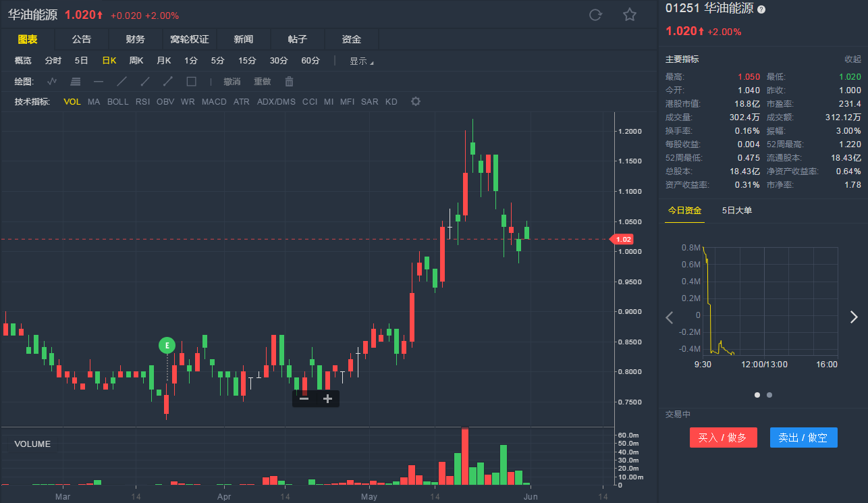This screenshot has height=503, width=868.
Task: Switch chart to 15分 interval
Action: 247,61
